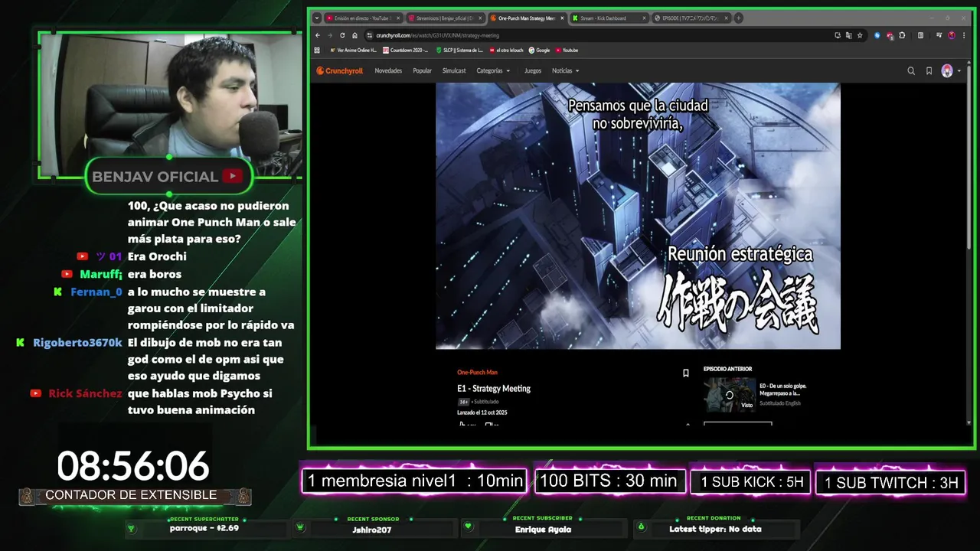Click YouTube icon on BENJAV OFICIAL banner

[232, 176]
